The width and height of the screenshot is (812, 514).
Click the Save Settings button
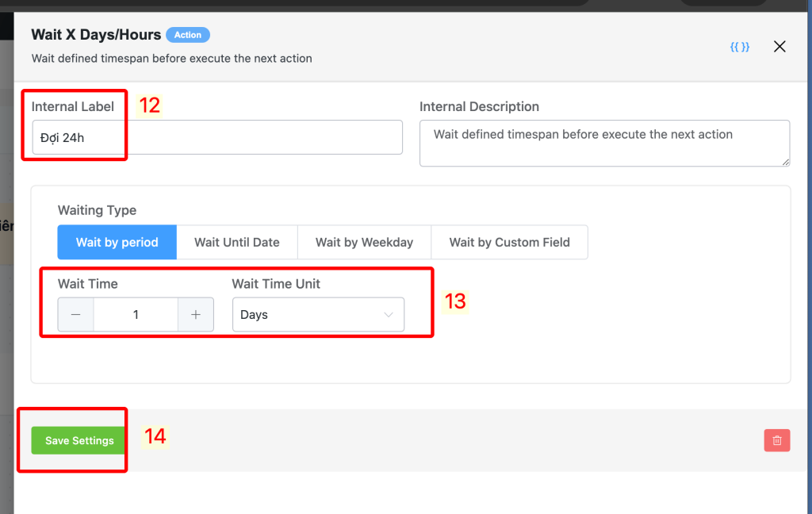point(79,440)
